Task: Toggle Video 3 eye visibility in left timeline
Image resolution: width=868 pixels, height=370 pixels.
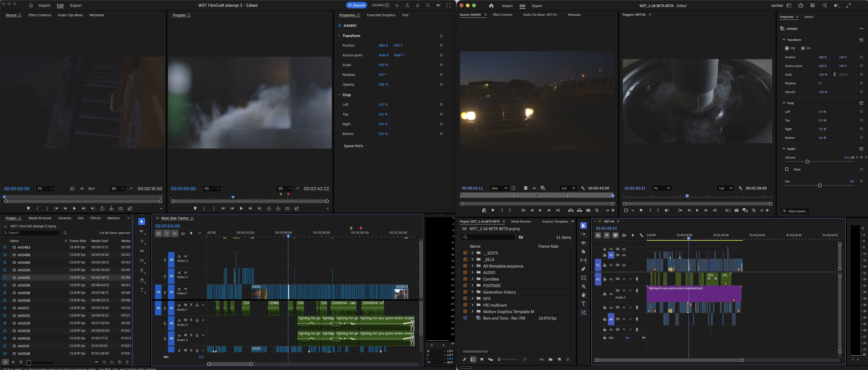Action: (x=186, y=256)
